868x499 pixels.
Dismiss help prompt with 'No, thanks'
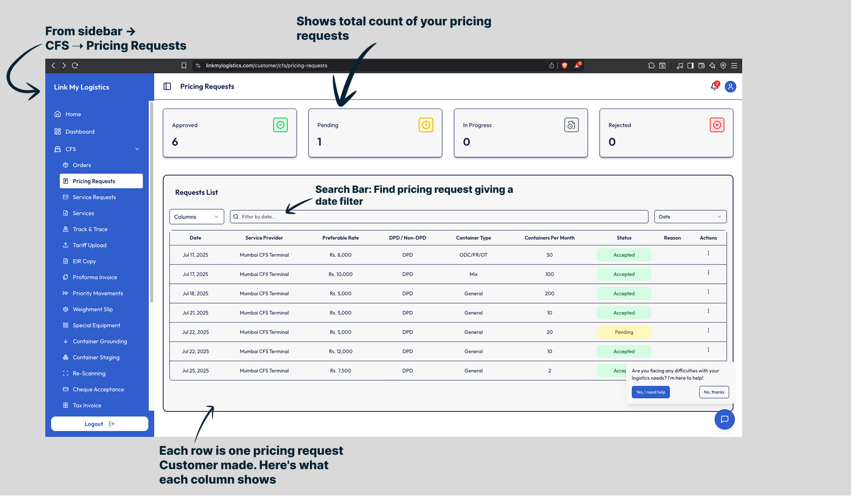point(714,392)
